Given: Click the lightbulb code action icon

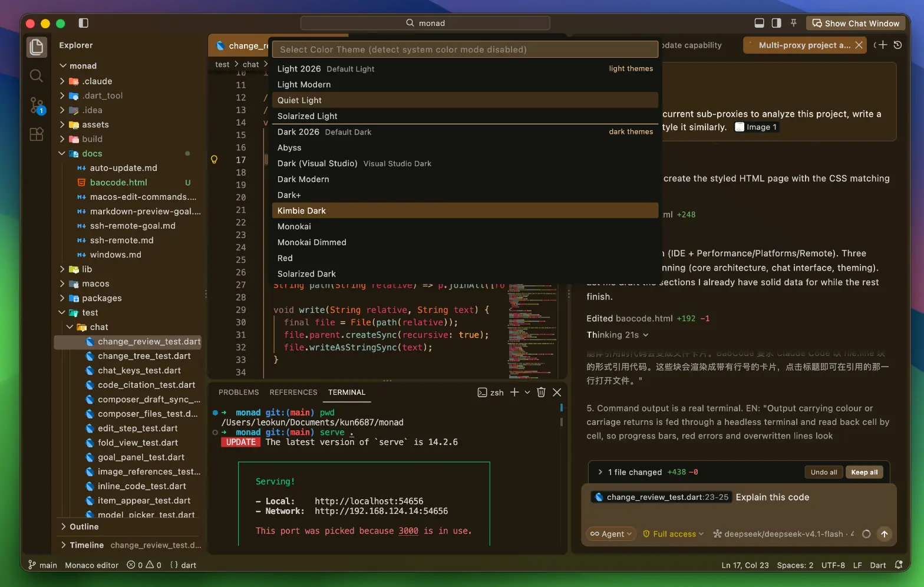Looking at the screenshot, I should click(214, 160).
